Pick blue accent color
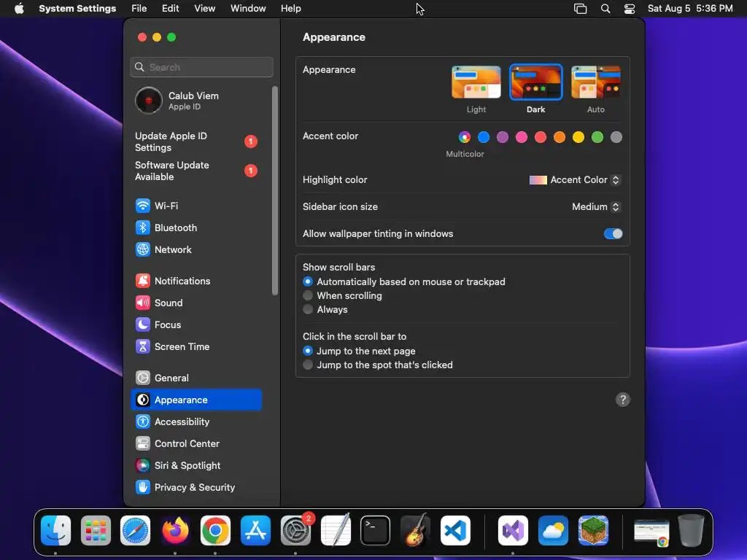The image size is (747, 560). [484, 138]
